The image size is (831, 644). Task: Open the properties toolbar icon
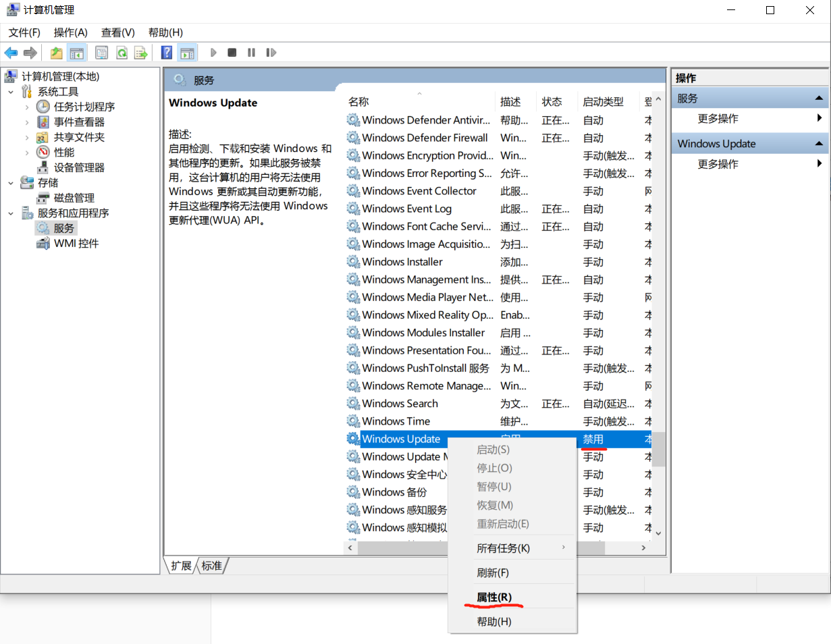click(102, 53)
